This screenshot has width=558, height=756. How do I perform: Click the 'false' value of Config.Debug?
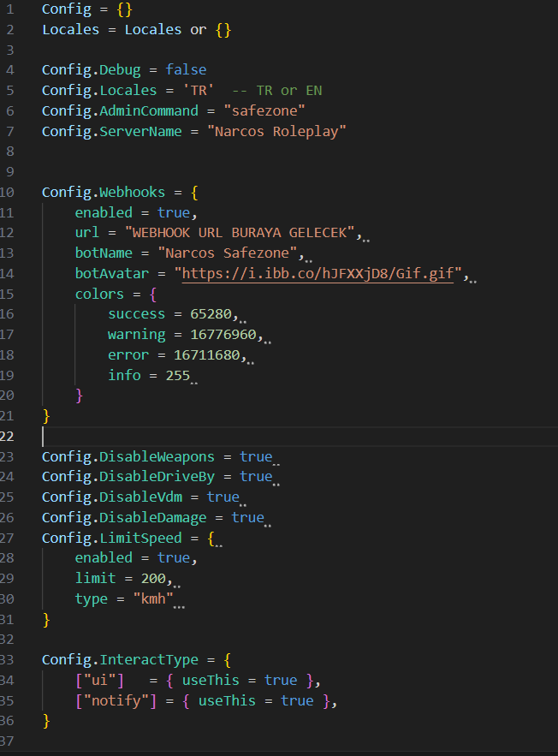point(186,70)
